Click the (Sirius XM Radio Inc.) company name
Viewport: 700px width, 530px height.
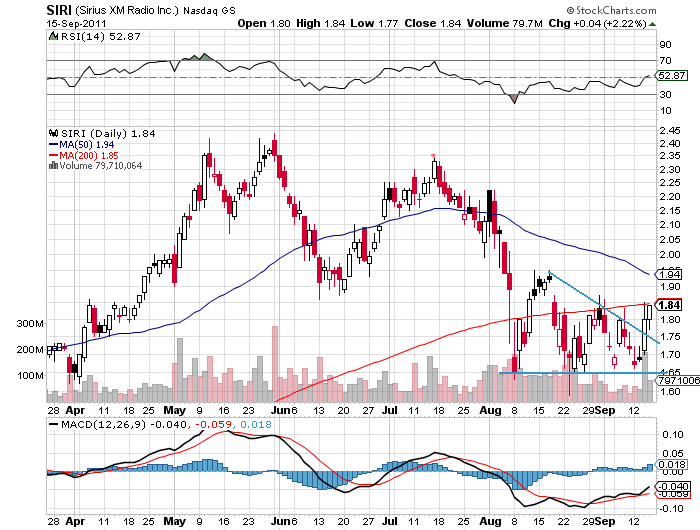coord(127,10)
